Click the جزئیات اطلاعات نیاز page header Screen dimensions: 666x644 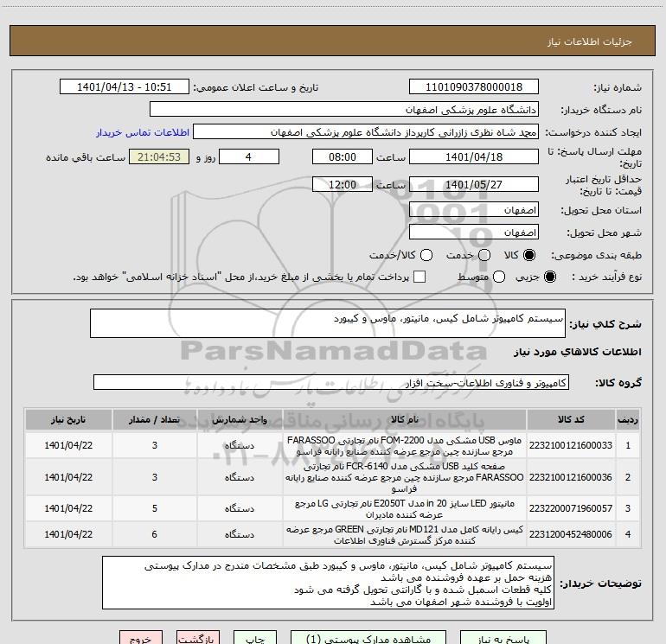click(590, 41)
